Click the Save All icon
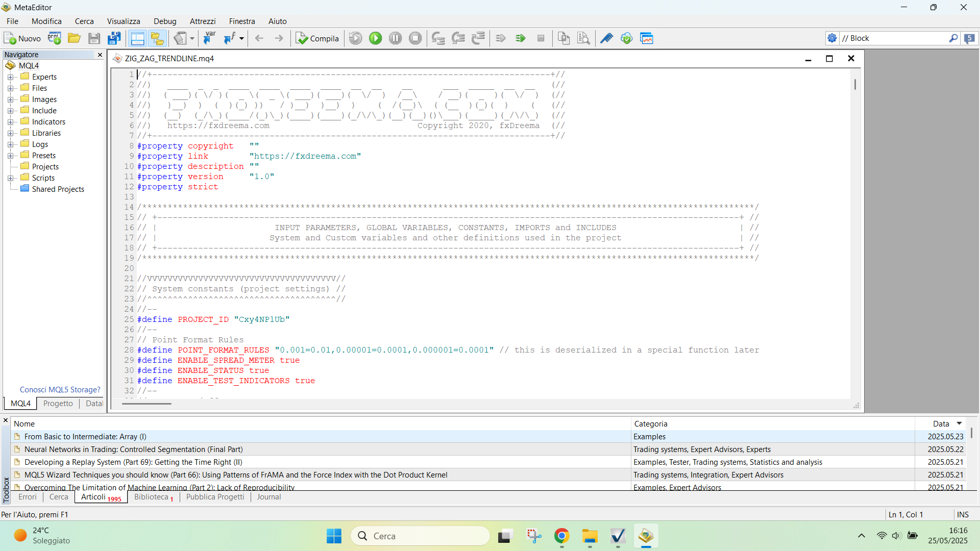This screenshot has height=551, width=980. pyautogui.click(x=114, y=38)
